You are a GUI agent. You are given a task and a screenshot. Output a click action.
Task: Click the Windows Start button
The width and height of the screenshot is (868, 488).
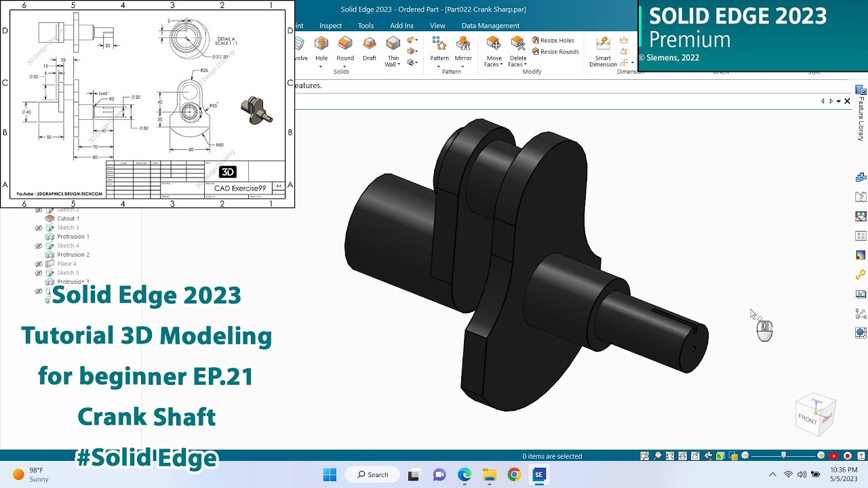point(330,474)
